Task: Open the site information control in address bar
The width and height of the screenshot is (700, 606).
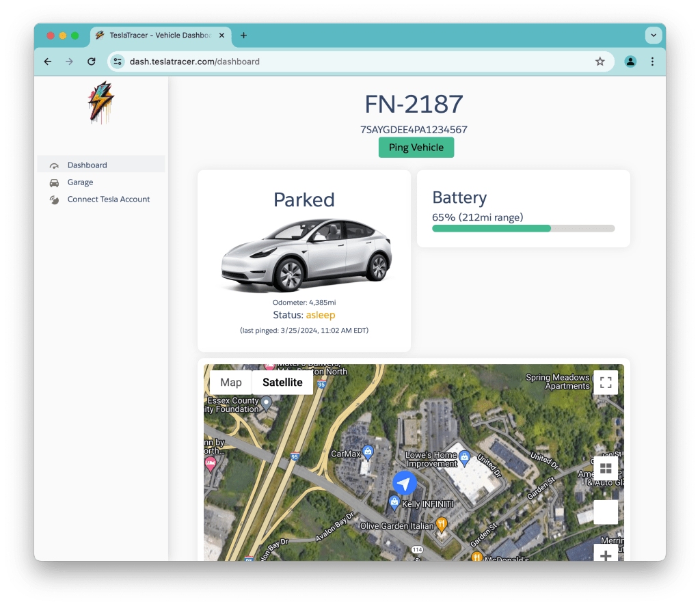Action: point(118,61)
